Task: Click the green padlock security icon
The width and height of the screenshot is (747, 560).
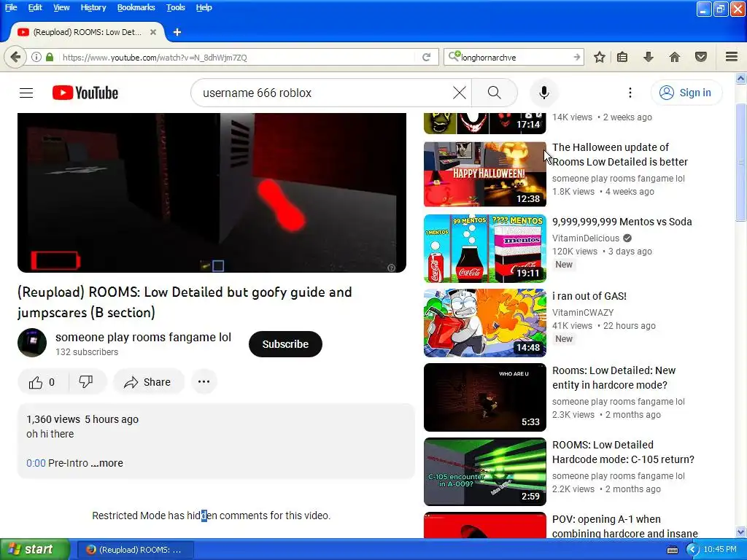Action: click(x=50, y=57)
